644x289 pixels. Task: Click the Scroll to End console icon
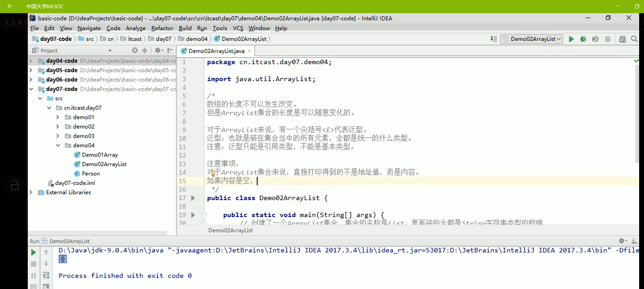coord(46,286)
